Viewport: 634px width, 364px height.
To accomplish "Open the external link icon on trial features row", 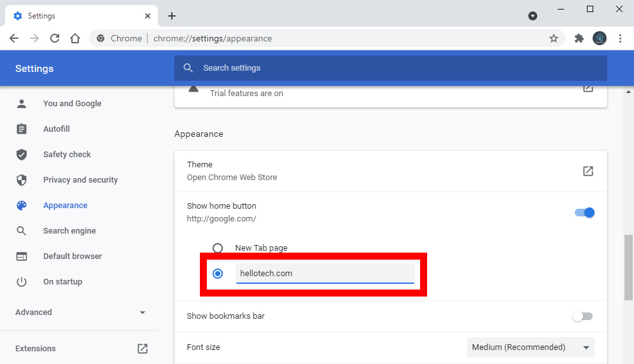I will [588, 88].
